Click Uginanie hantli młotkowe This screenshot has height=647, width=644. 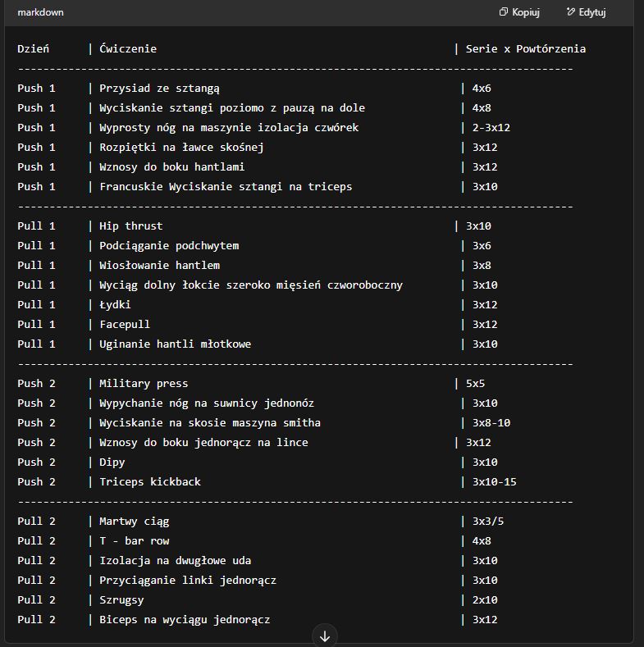point(175,344)
